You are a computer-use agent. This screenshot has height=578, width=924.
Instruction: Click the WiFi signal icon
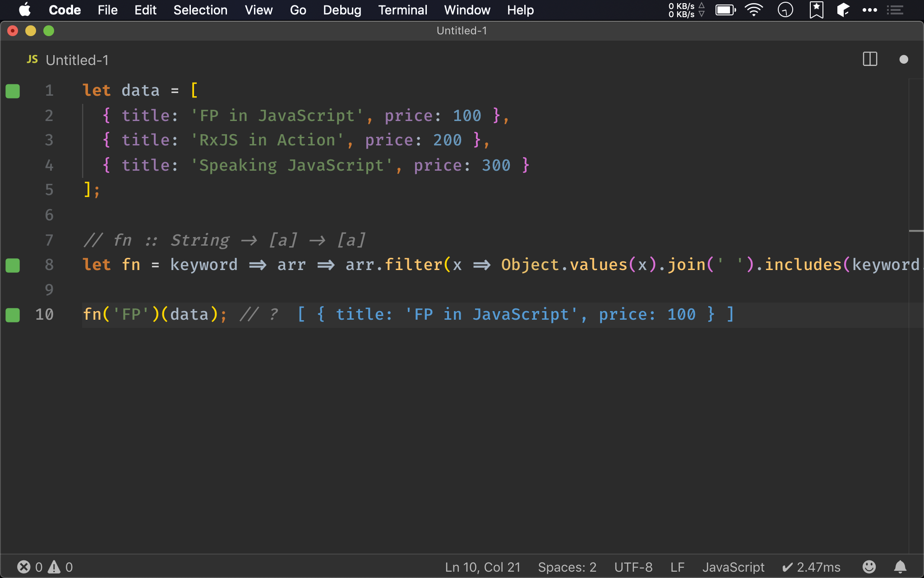point(755,10)
